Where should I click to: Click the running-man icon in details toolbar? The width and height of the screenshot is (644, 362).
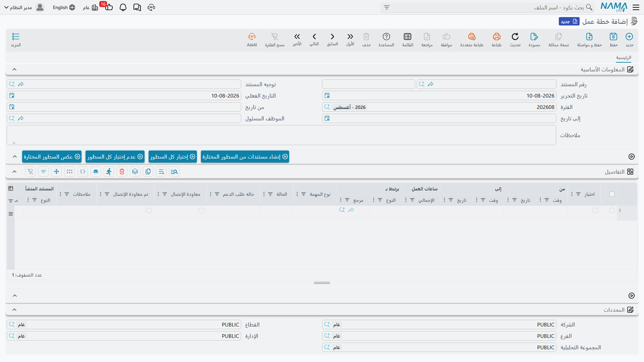coord(109,172)
